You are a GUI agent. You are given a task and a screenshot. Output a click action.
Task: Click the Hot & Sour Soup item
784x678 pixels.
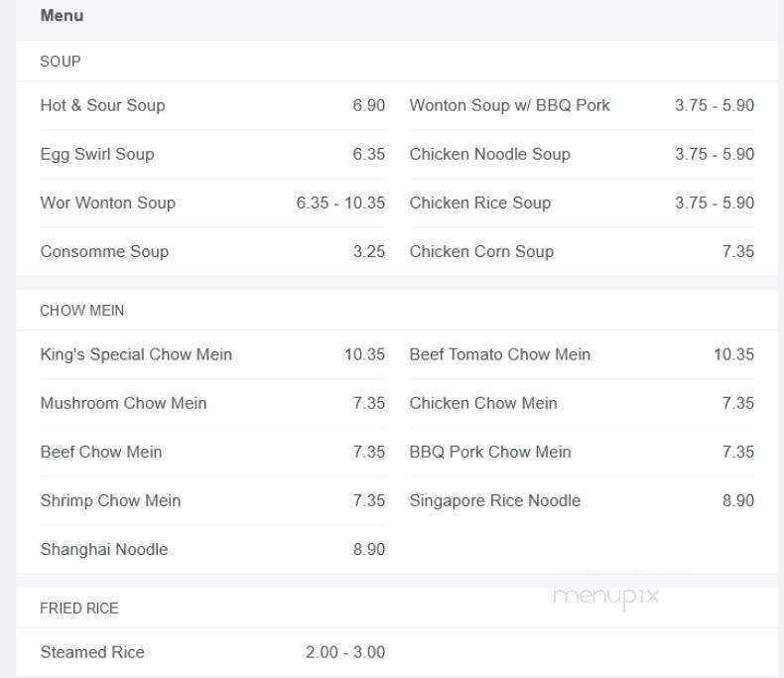[102, 105]
